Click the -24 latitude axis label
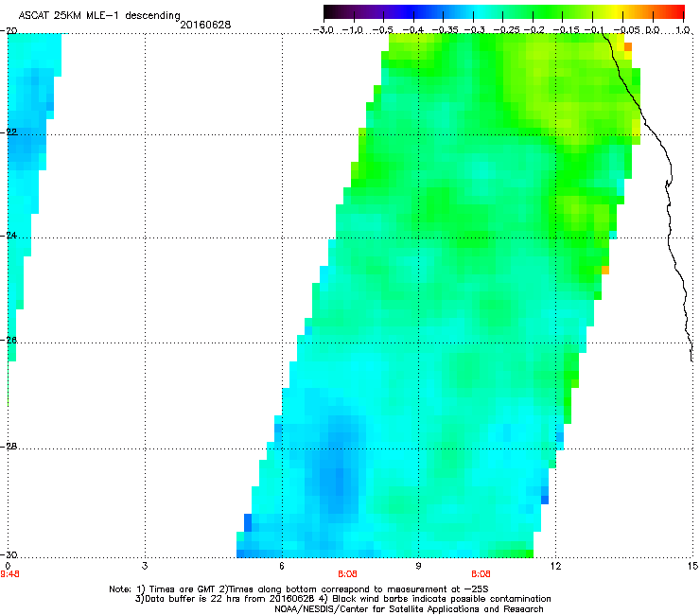This screenshot has width=700, height=615. 9,236
